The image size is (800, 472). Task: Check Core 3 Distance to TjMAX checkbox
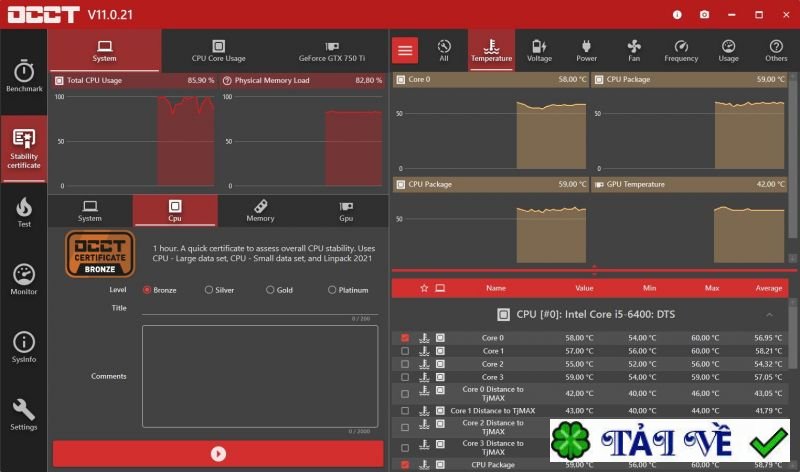click(405, 448)
